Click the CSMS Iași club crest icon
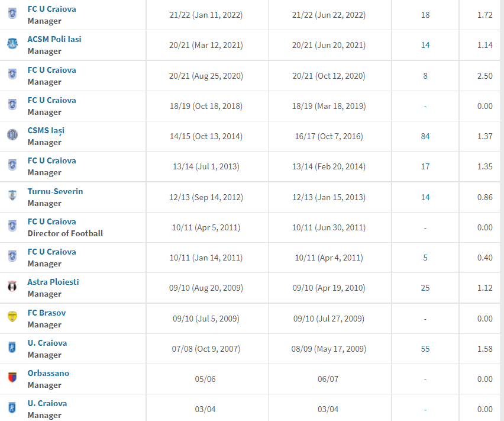Viewport: 504px width, 421px height. pos(12,135)
